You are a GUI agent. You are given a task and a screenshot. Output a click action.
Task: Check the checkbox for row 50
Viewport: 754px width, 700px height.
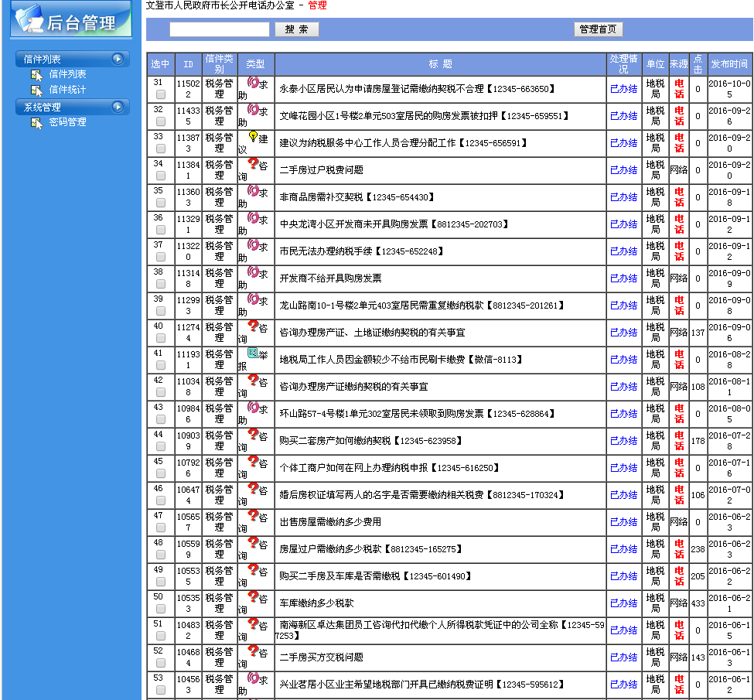161,609
